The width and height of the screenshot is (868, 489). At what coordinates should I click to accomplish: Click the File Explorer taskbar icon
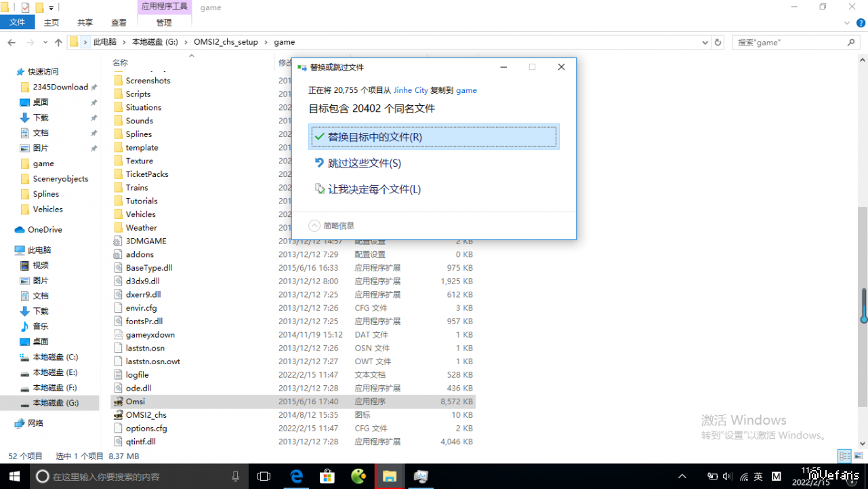pyautogui.click(x=390, y=476)
